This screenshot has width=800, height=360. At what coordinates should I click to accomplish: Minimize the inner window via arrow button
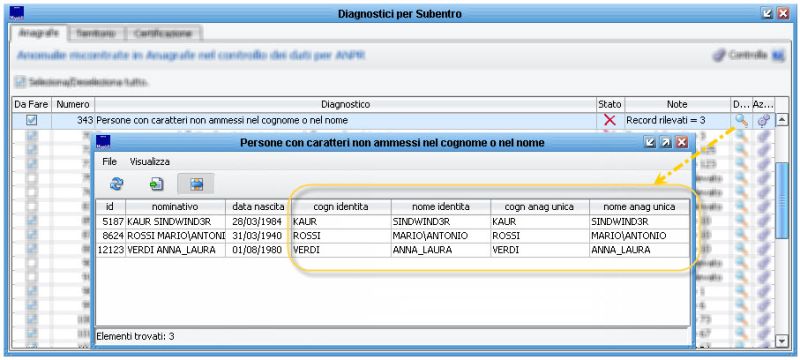[649, 143]
